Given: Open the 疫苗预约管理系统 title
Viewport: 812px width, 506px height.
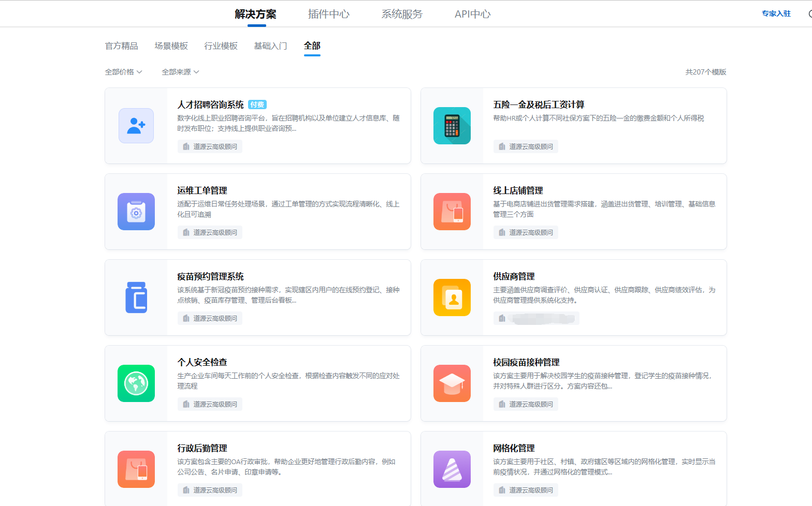Looking at the screenshot, I should tap(211, 276).
